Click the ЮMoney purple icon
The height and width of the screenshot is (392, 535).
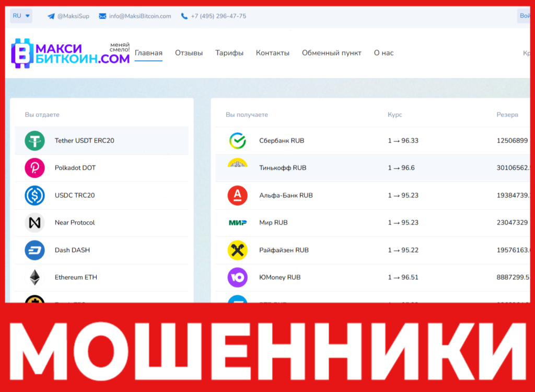click(x=238, y=277)
